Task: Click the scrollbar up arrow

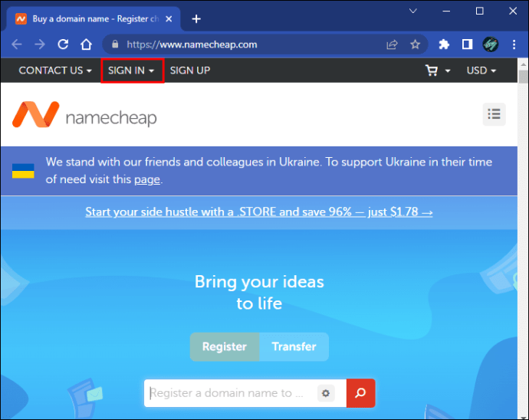Action: (524, 64)
